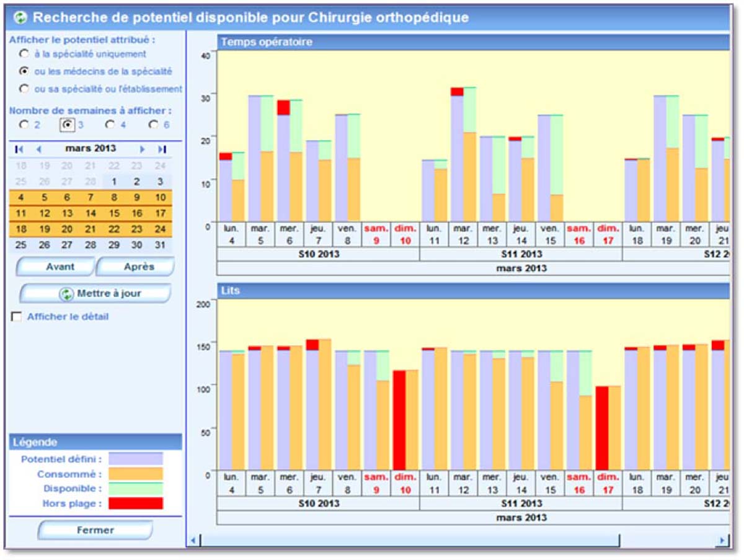Click the red Hors plage legend swatch
The image size is (744, 560).
point(136,504)
